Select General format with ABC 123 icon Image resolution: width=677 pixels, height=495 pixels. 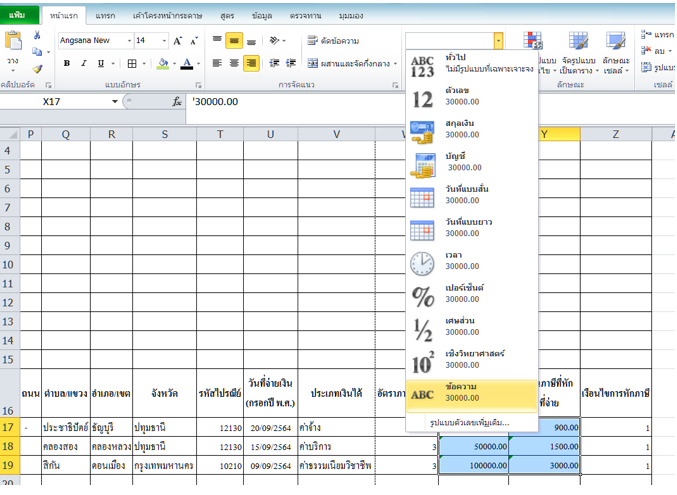(x=471, y=66)
